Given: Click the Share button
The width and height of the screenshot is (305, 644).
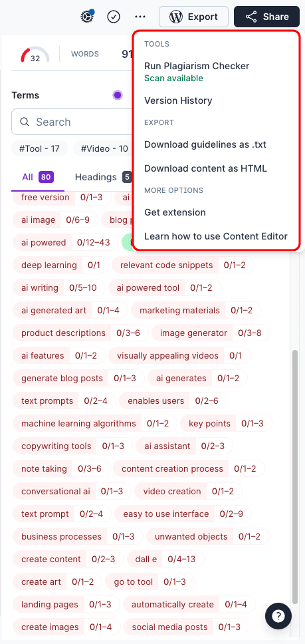Looking at the screenshot, I should [267, 17].
